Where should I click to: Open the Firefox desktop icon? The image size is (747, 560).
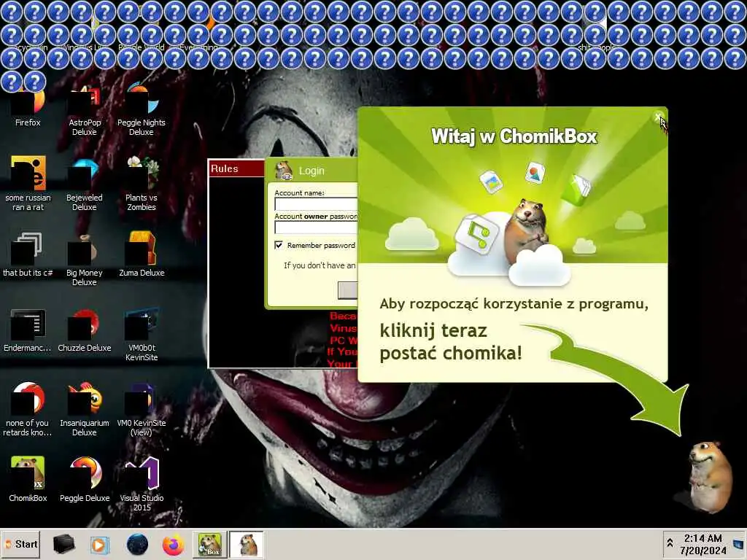[x=28, y=107]
